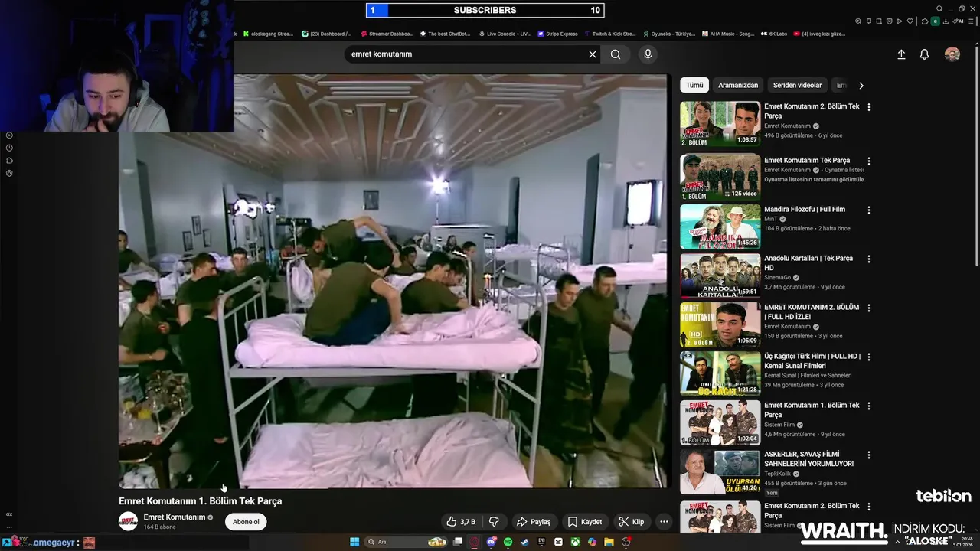
Task: Open options for Emret Komutanım playlist row
Action: pos(868,161)
